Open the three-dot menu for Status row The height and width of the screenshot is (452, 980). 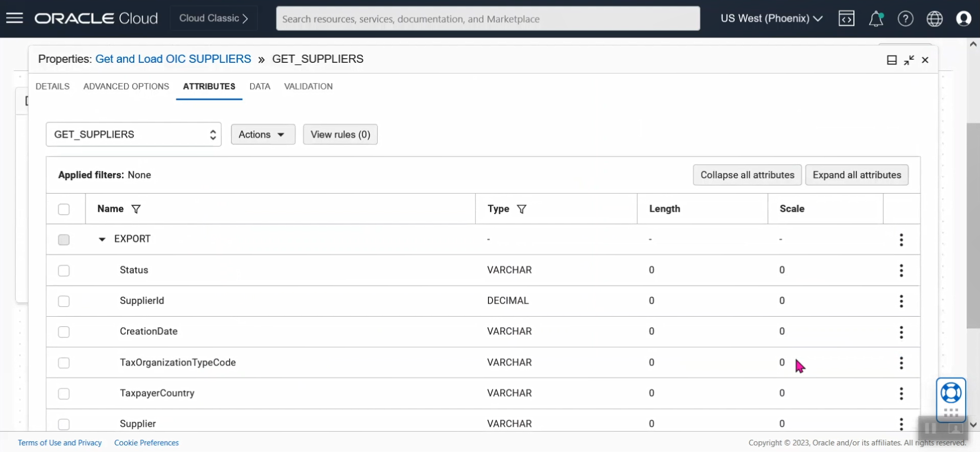(x=901, y=270)
